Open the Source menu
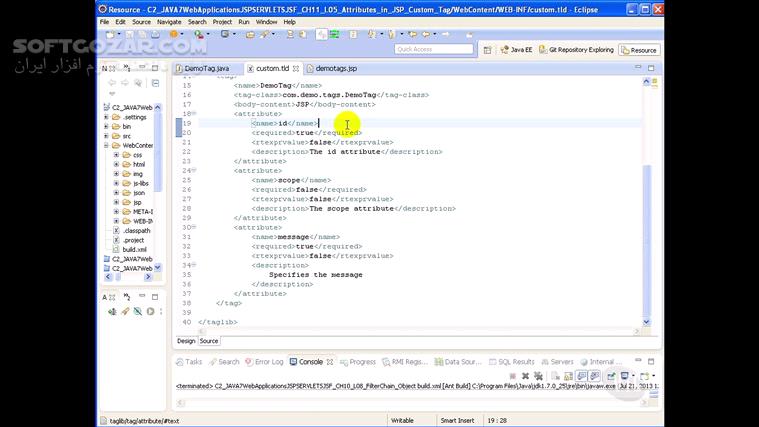The height and width of the screenshot is (427, 759). [x=141, y=22]
